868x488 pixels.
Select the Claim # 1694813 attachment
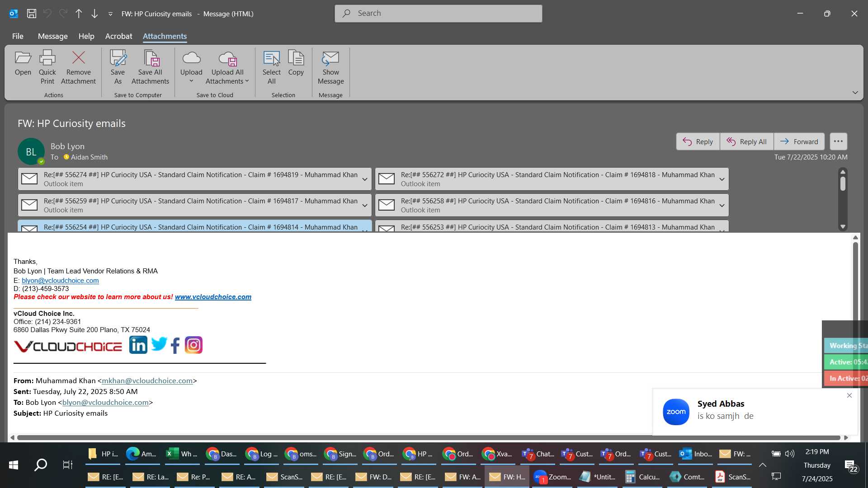point(552,226)
